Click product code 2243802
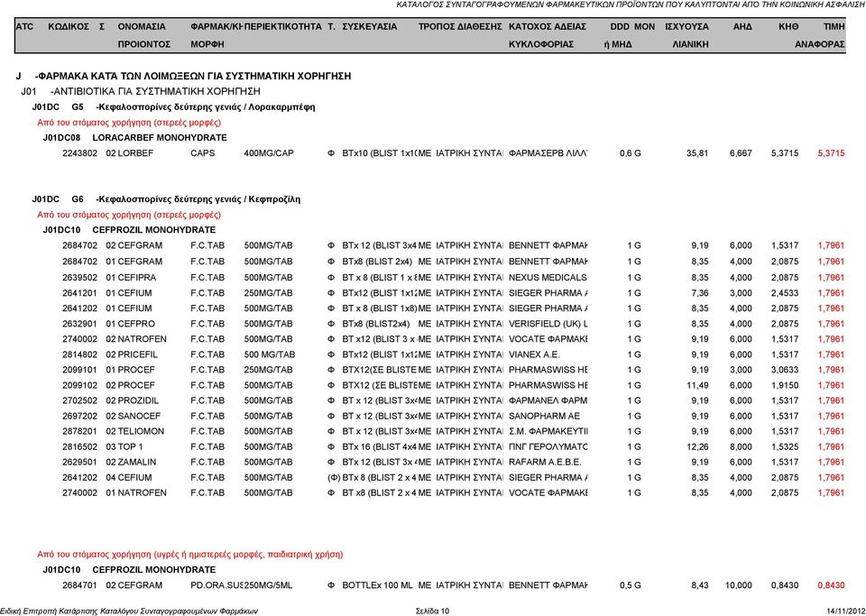Image resolution: width=866 pixels, height=616 pixels. click(79, 153)
